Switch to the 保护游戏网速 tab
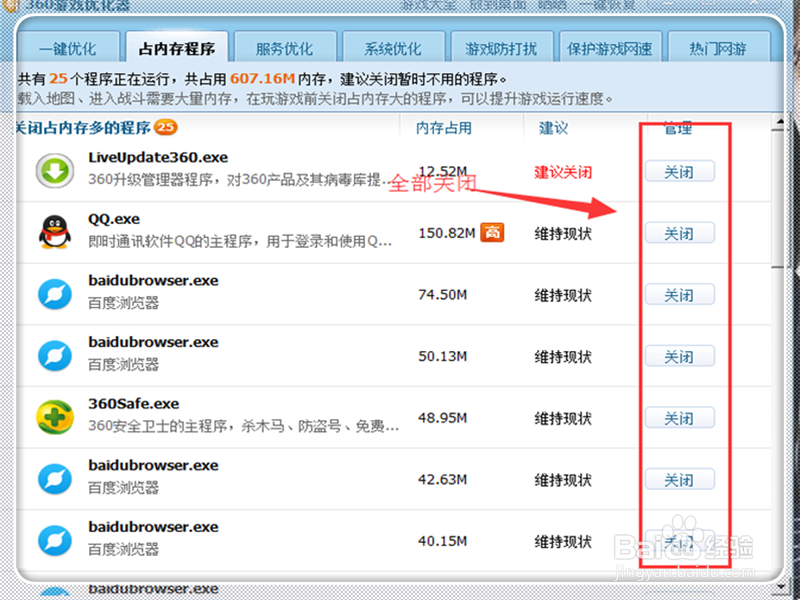This screenshot has height=600, width=800. 610,49
